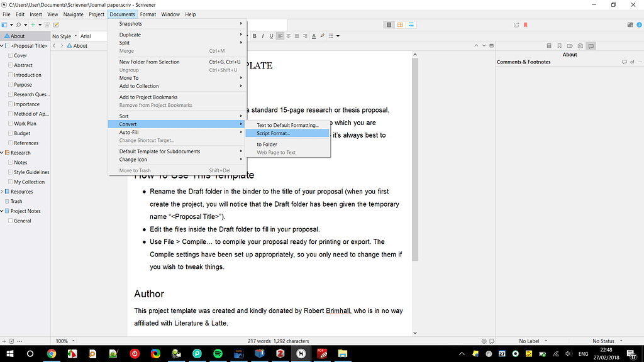Add new item using binder footer plus
This screenshot has height=362, width=644.
(4, 341)
